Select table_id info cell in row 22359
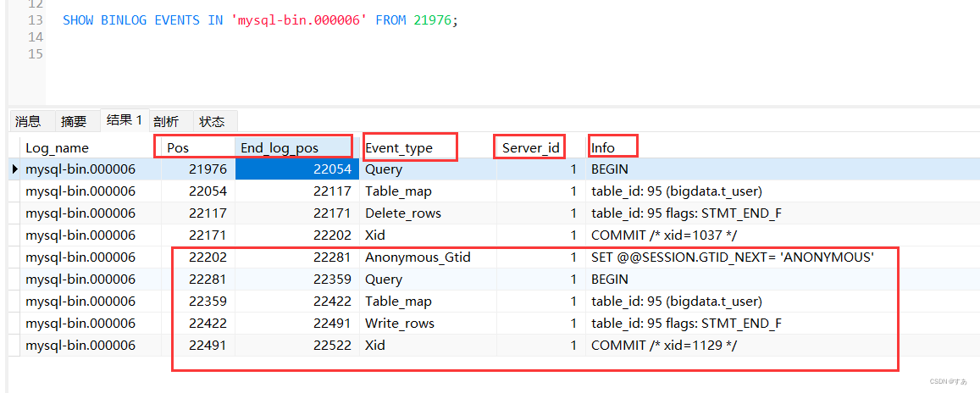 pyautogui.click(x=781, y=302)
